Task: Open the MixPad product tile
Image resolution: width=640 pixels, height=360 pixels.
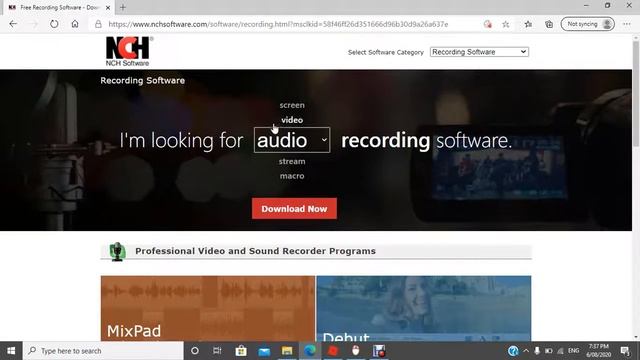Action: tap(208, 308)
